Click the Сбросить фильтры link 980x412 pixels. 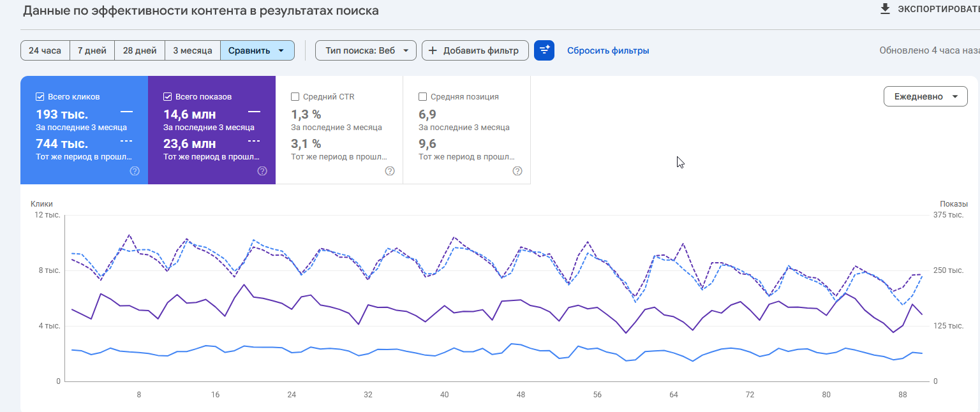coord(608,50)
